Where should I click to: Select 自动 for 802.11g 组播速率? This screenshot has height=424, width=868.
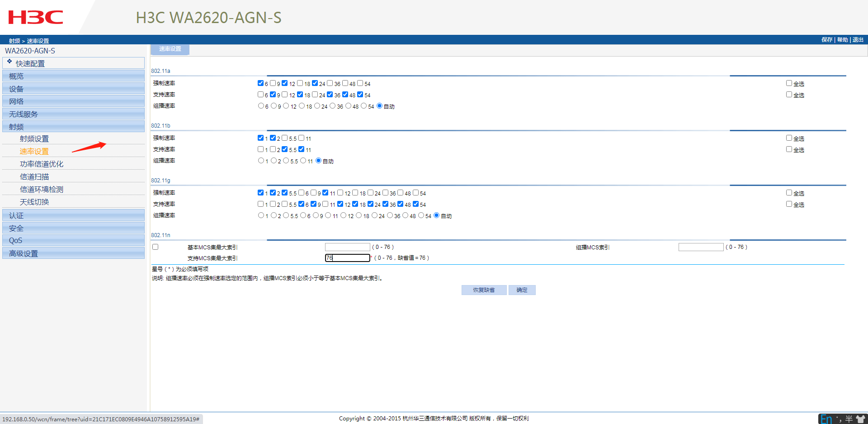click(x=437, y=215)
